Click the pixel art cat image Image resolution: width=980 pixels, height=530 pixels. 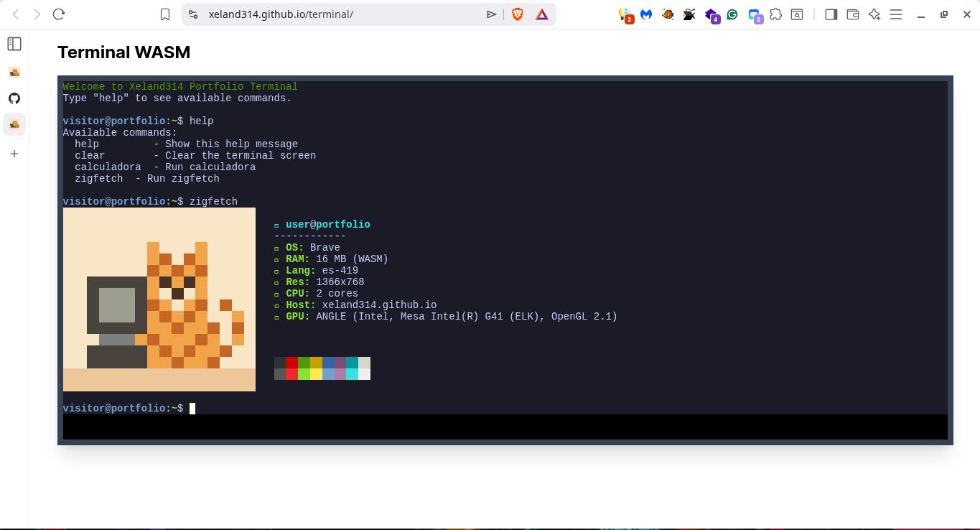pyautogui.click(x=158, y=299)
